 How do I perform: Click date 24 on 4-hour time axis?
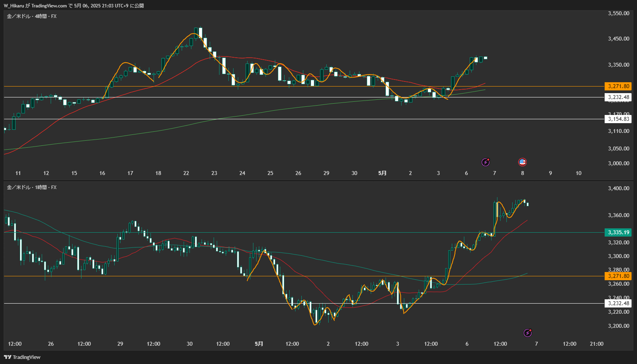click(242, 173)
